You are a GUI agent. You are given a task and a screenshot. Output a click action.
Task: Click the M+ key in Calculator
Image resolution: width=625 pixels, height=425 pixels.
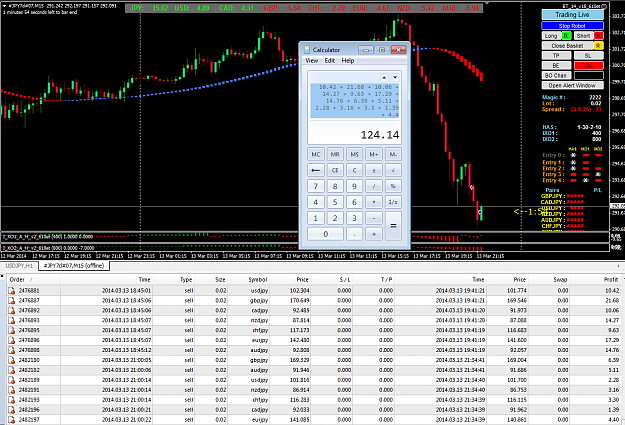click(x=374, y=154)
